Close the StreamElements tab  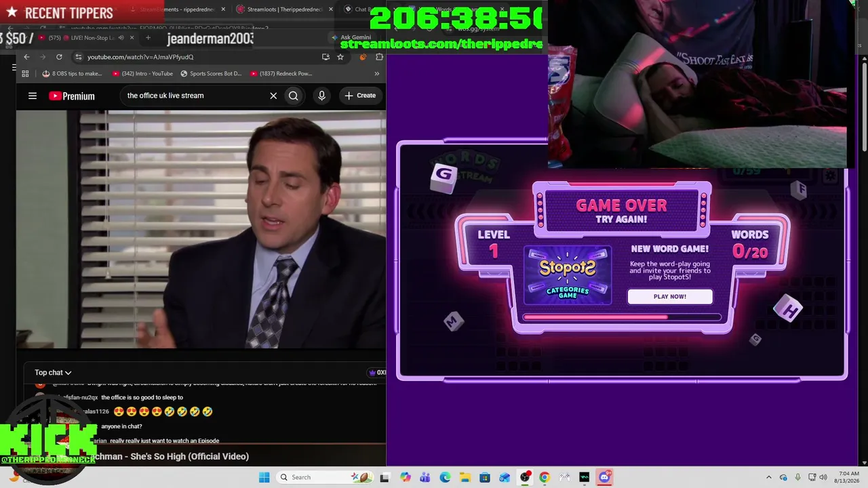pos(223,9)
